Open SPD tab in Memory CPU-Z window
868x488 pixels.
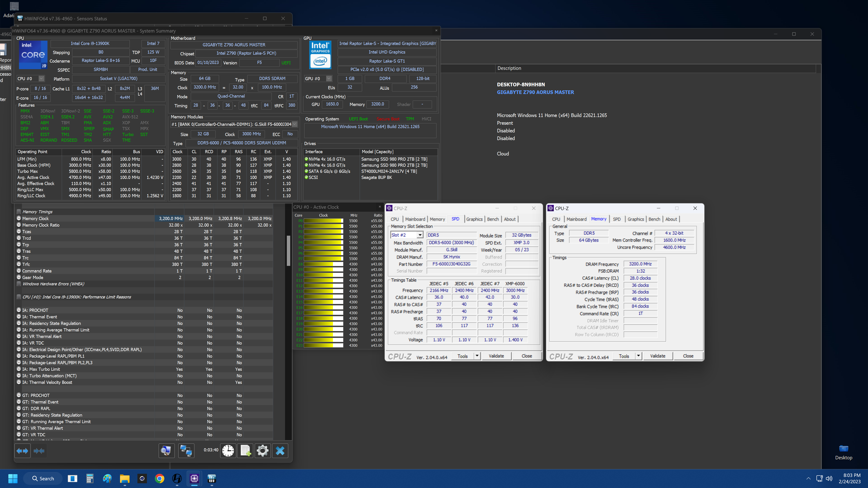click(x=617, y=219)
